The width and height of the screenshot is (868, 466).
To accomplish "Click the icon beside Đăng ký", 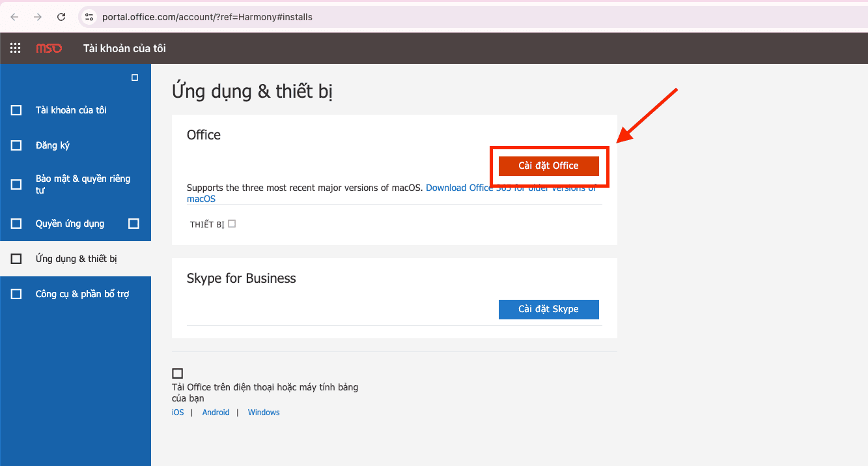I will tap(16, 145).
